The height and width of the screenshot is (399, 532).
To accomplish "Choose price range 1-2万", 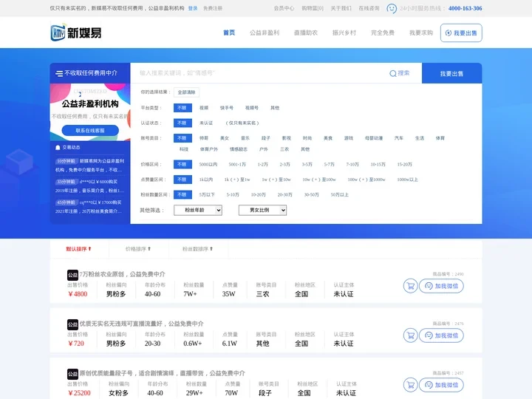I will [x=262, y=164].
